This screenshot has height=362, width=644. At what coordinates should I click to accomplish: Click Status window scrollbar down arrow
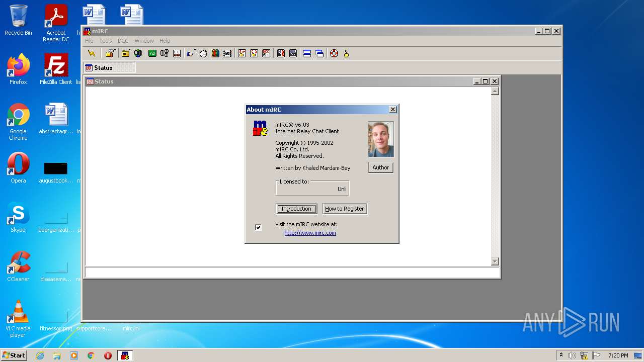coord(495,261)
